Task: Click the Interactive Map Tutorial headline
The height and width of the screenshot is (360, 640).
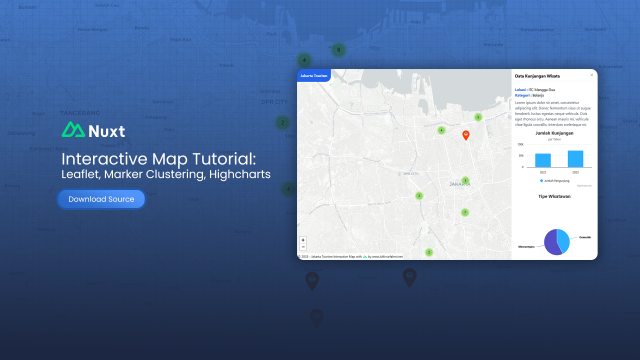Action: pos(159,159)
